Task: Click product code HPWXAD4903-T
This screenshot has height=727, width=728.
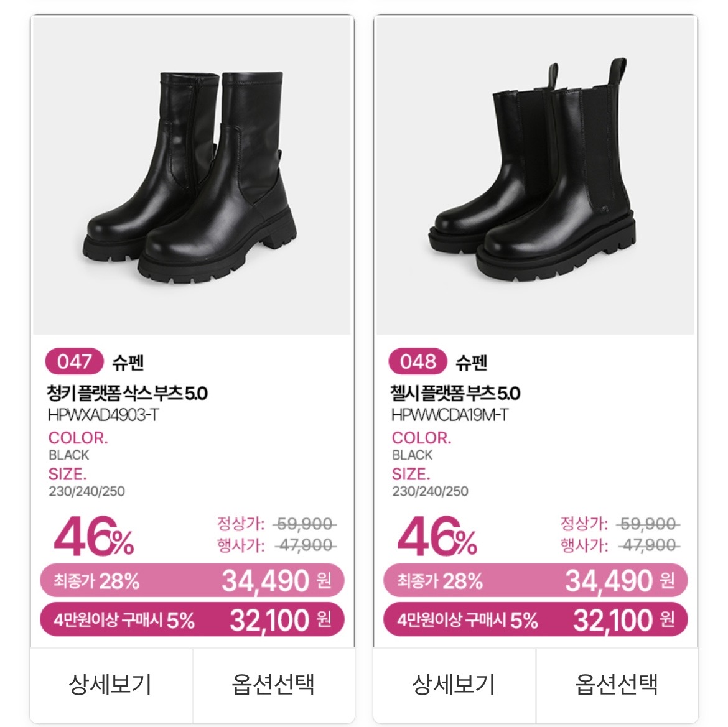Action: tap(103, 415)
